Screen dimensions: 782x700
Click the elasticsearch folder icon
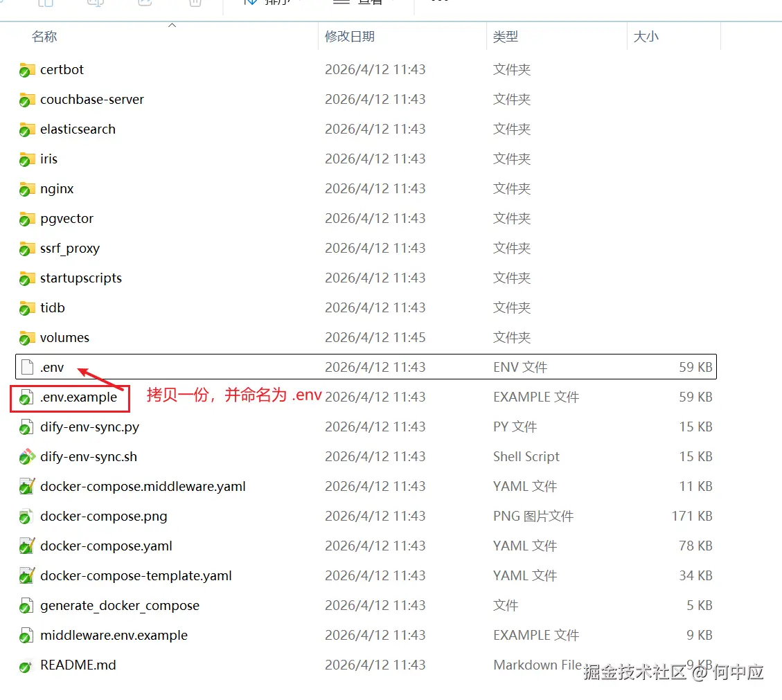(x=27, y=129)
